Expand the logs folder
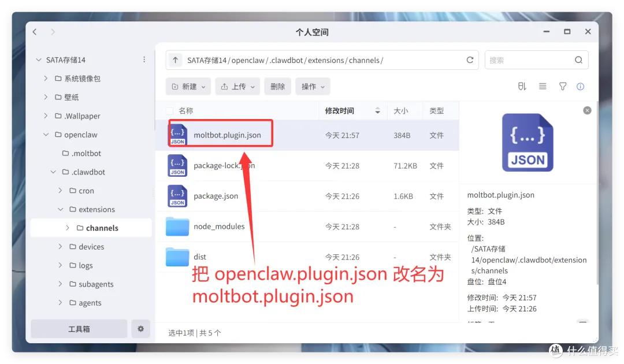The height and width of the screenshot is (364, 624). [x=61, y=265]
